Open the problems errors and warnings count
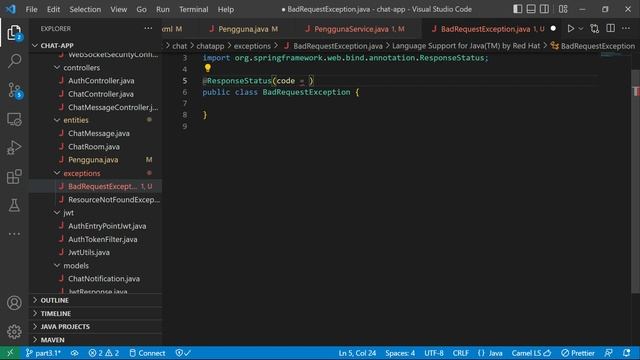The image size is (640, 360). [x=104, y=353]
